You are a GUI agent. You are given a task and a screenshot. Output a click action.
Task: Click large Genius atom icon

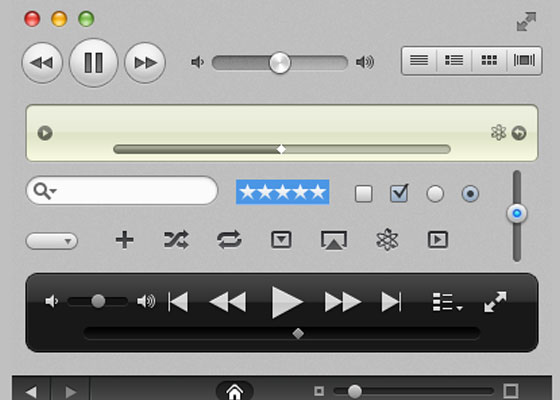(x=387, y=240)
